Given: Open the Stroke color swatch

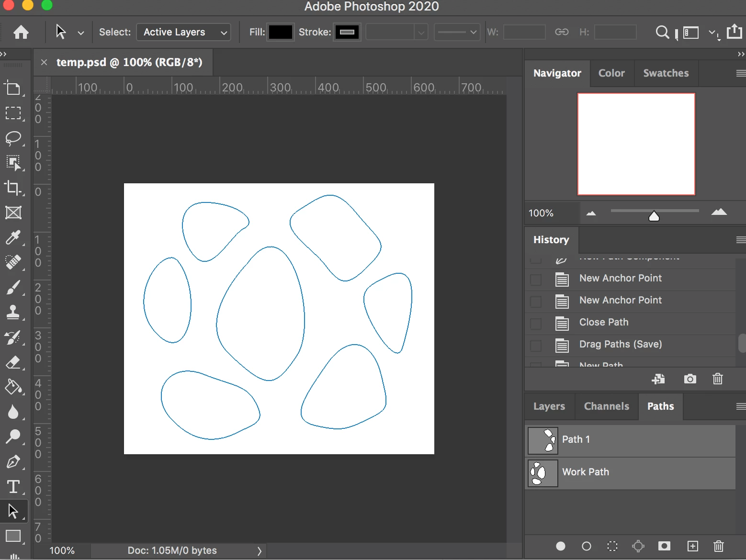Looking at the screenshot, I should (x=347, y=32).
